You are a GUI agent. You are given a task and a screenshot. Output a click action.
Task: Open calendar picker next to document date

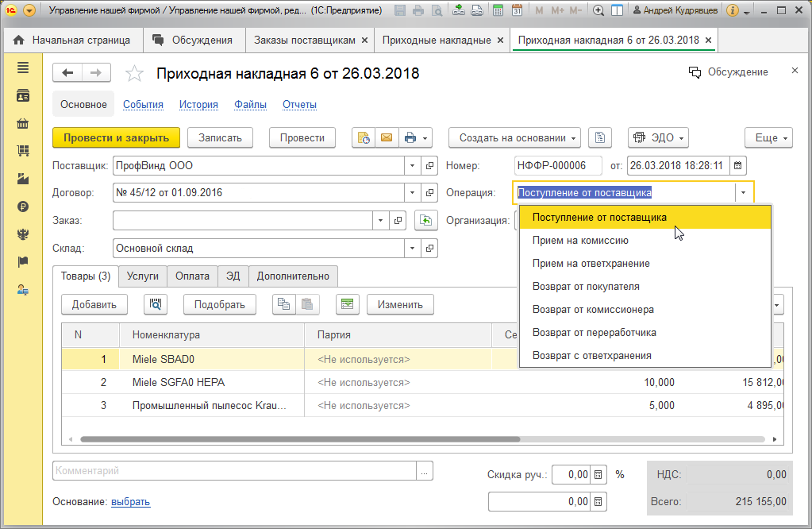[738, 166]
